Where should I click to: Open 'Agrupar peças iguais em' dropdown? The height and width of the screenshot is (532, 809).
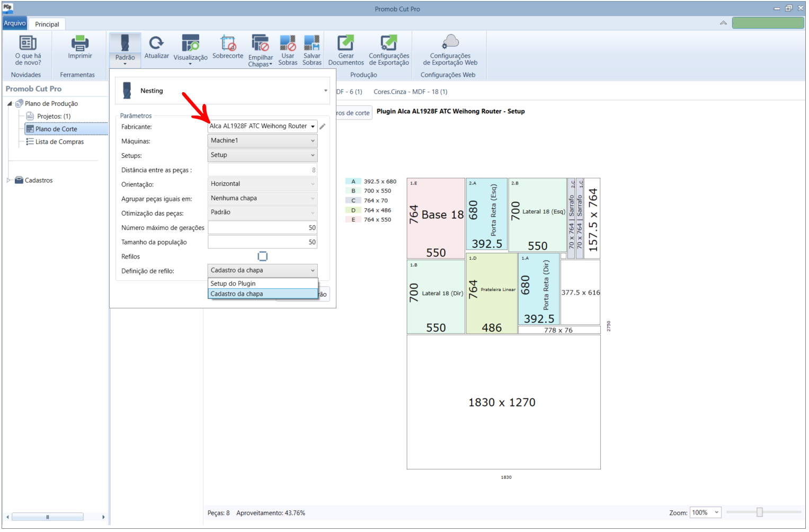[x=263, y=198]
